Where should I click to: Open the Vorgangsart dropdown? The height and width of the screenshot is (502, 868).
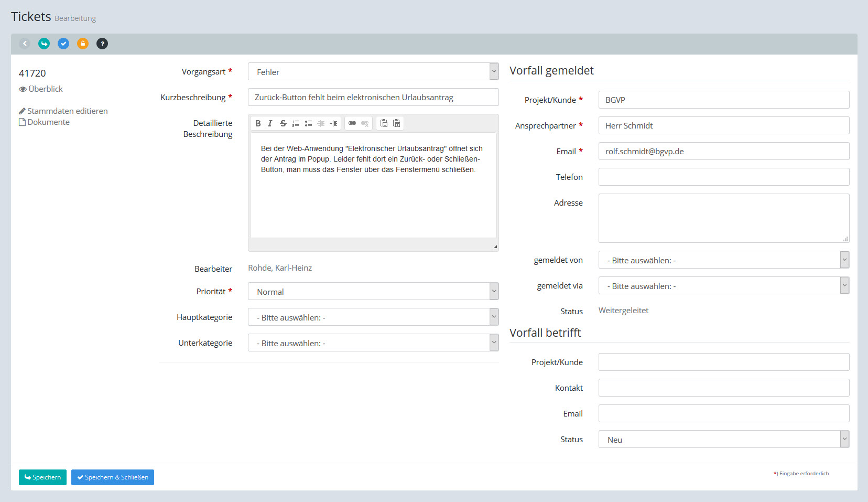[x=373, y=72]
